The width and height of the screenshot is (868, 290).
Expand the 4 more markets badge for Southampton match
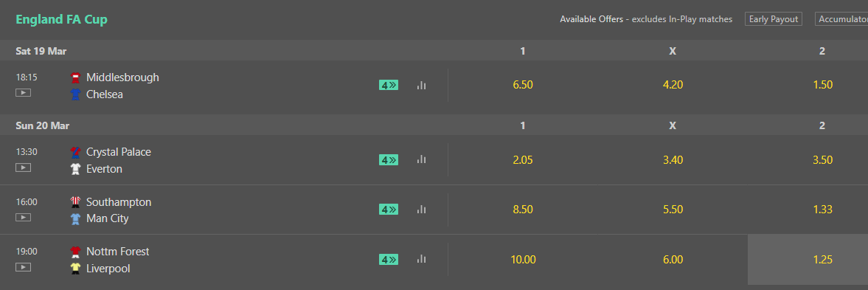pyautogui.click(x=389, y=210)
